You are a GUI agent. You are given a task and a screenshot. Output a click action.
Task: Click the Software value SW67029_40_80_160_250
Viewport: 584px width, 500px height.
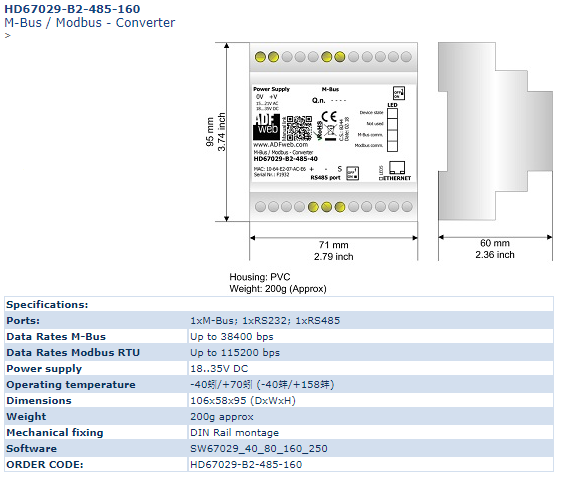259,449
